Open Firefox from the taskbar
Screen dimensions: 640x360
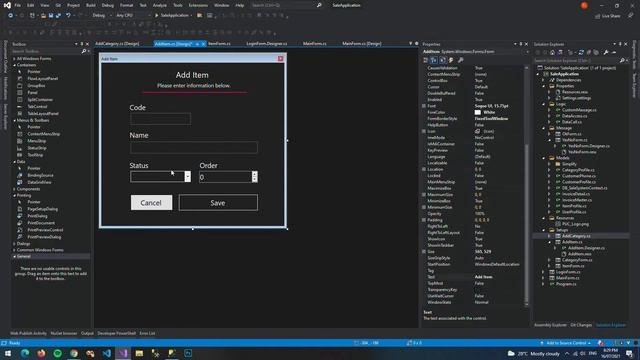point(41,353)
